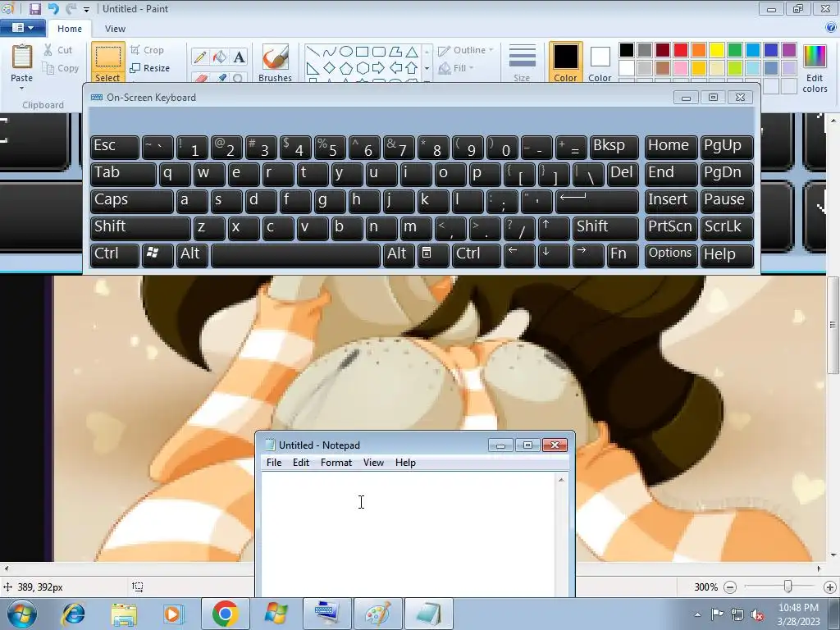Switch to the View ribbon tab

click(x=115, y=29)
